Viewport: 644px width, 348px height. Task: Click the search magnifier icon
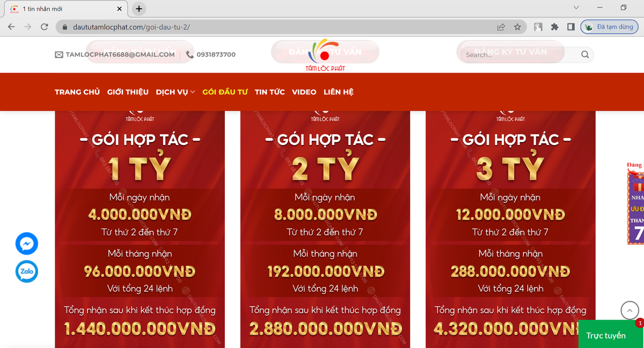tap(584, 54)
